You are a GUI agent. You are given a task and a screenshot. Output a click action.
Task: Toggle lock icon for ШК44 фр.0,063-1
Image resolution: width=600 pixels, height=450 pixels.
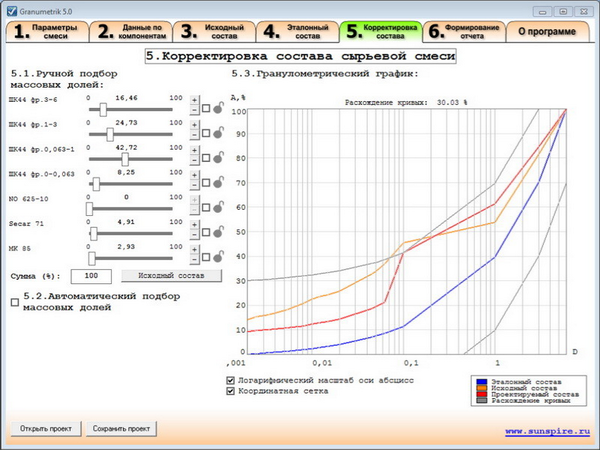218,157
